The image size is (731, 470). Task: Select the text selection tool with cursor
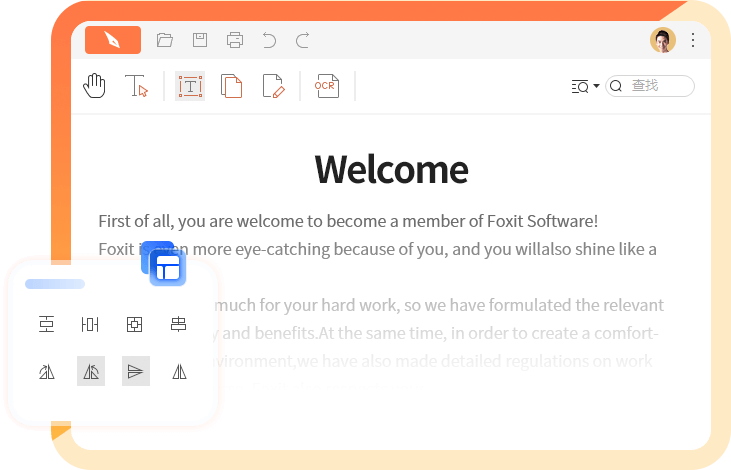[x=136, y=86]
